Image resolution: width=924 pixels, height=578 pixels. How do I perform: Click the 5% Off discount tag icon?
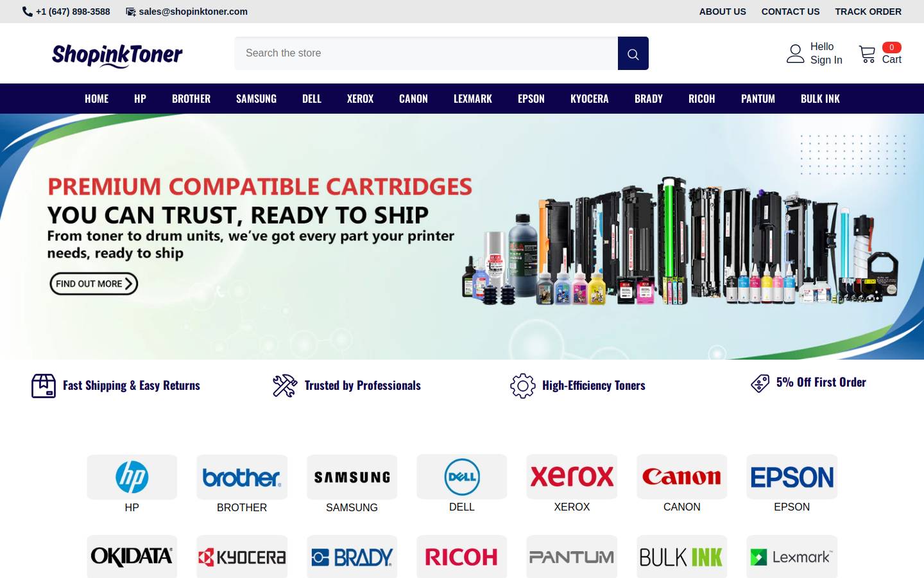click(760, 383)
